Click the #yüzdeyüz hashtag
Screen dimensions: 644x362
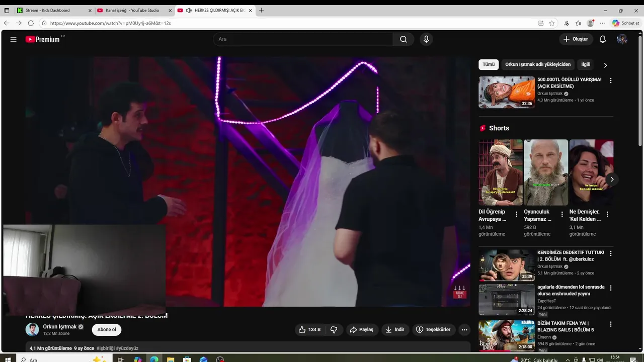click(127, 348)
